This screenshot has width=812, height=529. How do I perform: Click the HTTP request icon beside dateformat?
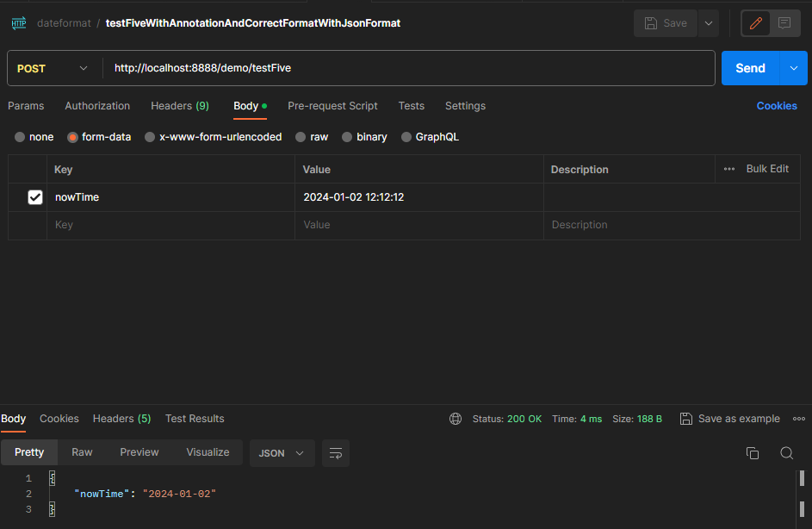point(18,23)
